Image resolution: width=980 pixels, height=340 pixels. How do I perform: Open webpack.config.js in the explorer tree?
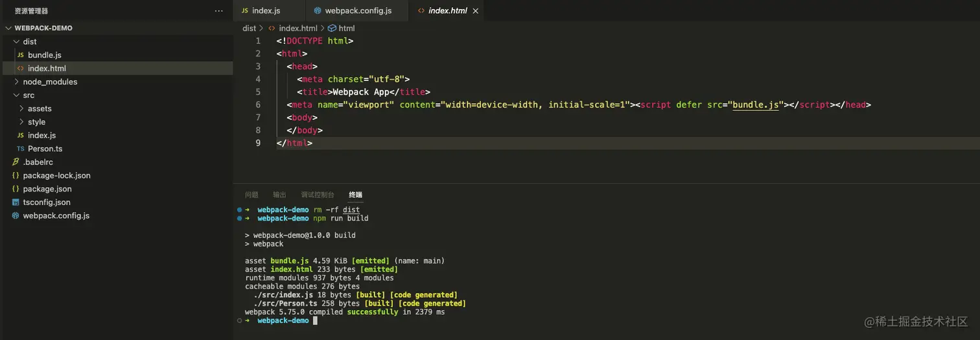pyautogui.click(x=56, y=215)
